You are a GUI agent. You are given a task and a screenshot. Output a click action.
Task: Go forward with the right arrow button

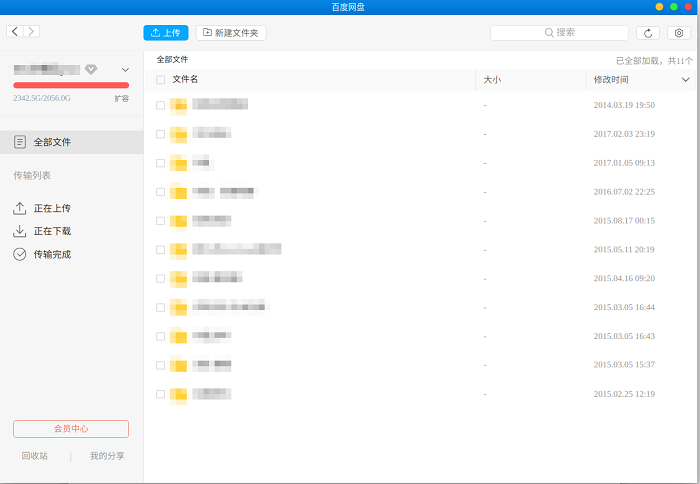[31, 31]
